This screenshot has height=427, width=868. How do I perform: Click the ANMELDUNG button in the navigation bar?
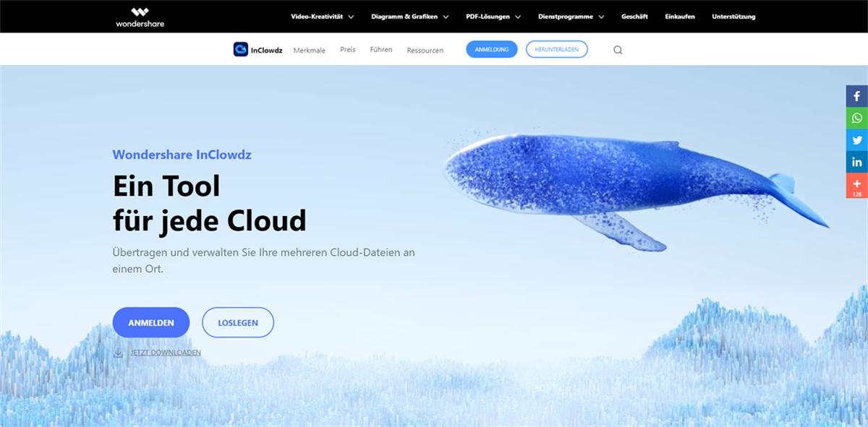point(492,49)
